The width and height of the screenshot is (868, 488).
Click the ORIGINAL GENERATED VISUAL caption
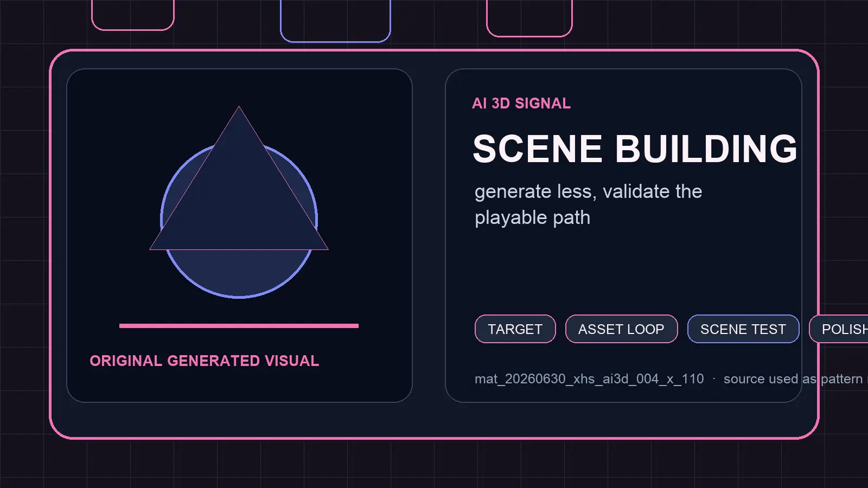[x=204, y=361]
